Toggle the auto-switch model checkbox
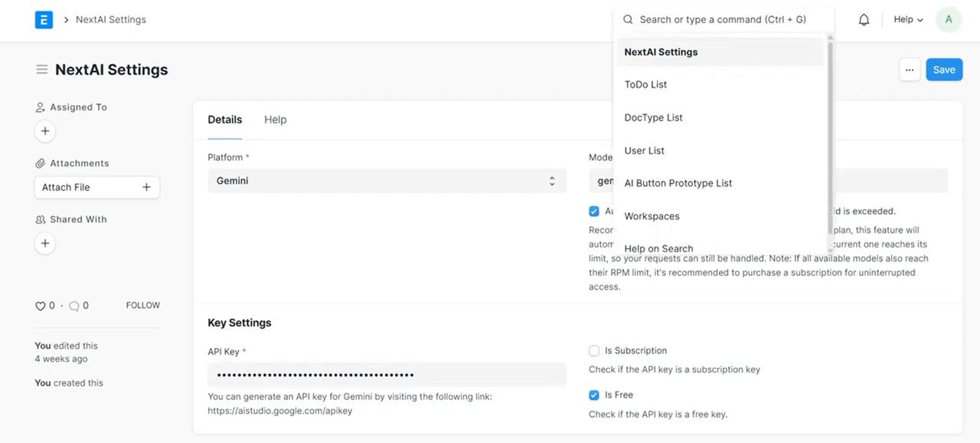 [594, 212]
